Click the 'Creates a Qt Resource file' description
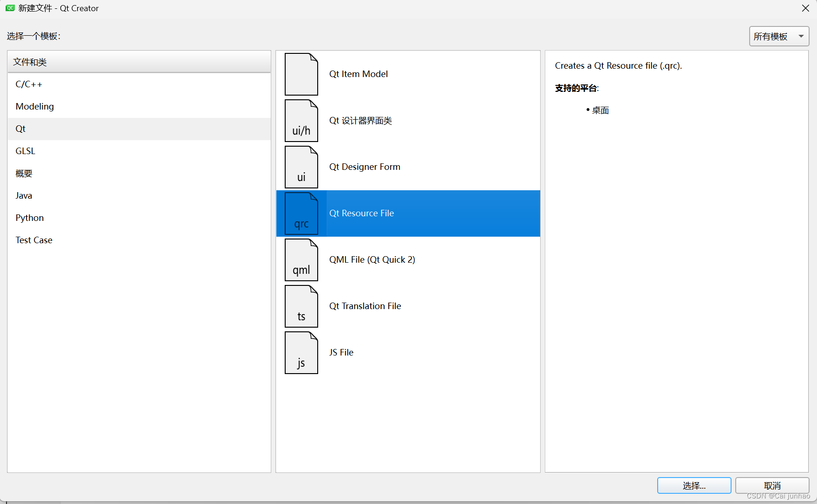This screenshot has width=817, height=504. (618, 66)
